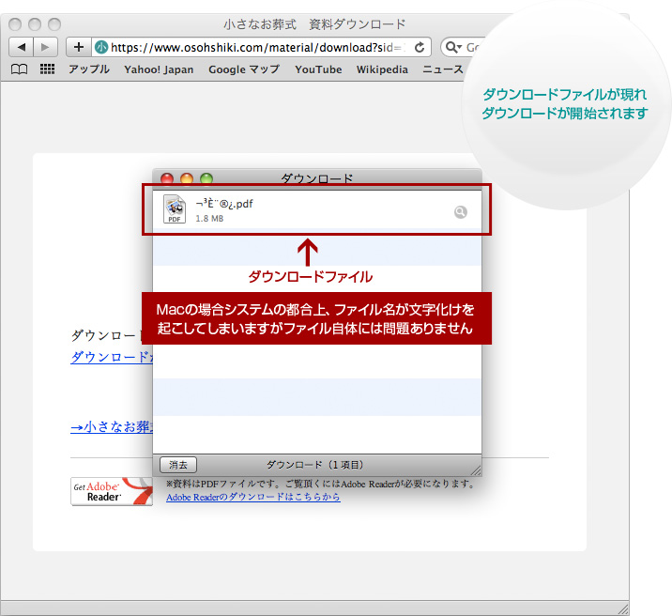Click the ダウンロード download link on the page
The image size is (672, 616).
tap(112, 357)
